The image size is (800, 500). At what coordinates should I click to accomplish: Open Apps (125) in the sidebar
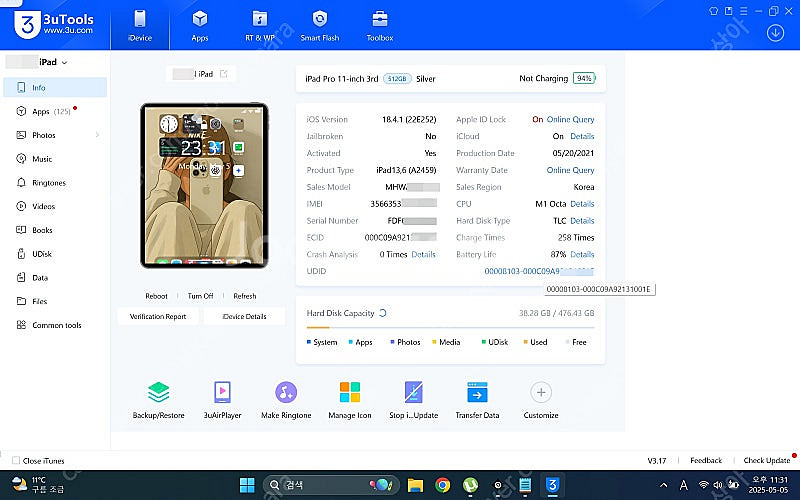pos(55,111)
